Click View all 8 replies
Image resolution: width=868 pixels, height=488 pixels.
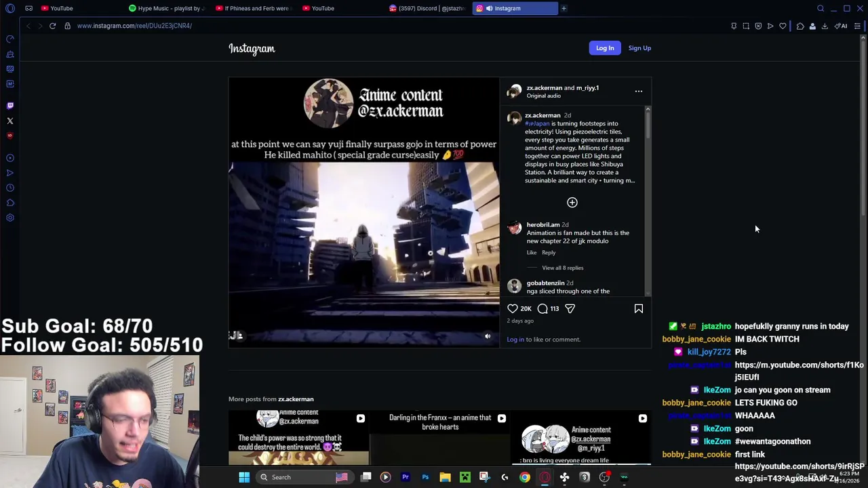[562, 268]
